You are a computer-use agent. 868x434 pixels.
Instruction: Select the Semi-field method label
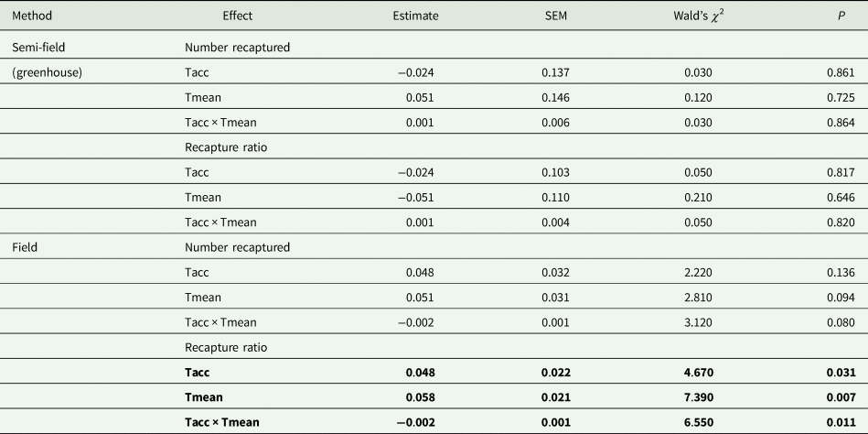coord(39,46)
